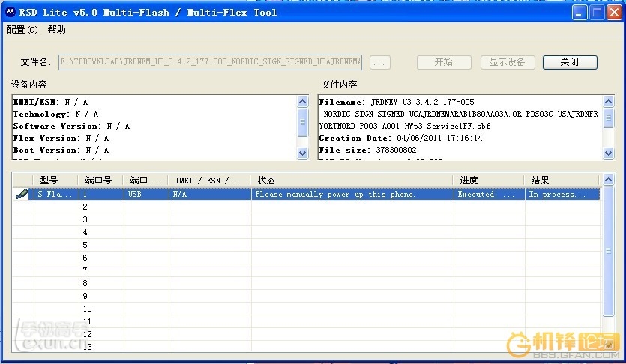This screenshot has width=626, height=364.
Task: Maximize the RSD Lite window
Action: tap(597, 13)
